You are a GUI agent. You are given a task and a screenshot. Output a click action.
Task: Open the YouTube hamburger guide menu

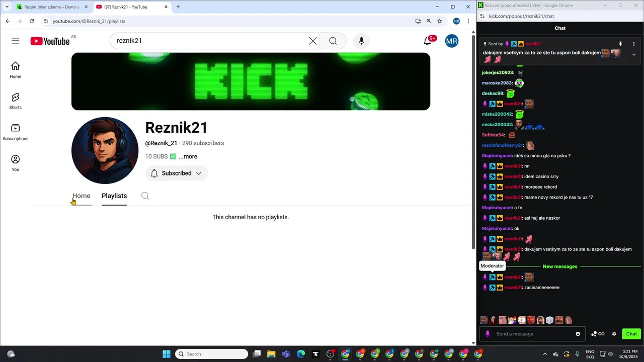click(16, 41)
